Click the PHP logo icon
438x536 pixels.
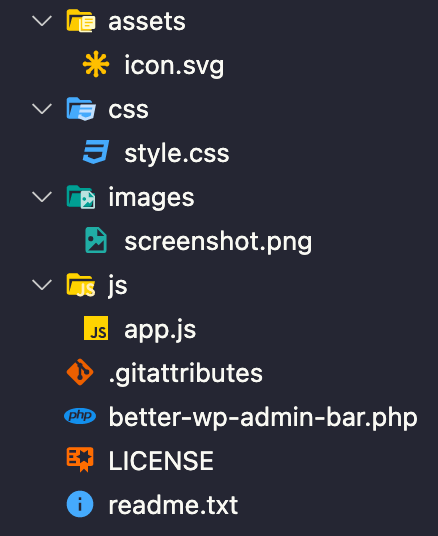pos(80,416)
